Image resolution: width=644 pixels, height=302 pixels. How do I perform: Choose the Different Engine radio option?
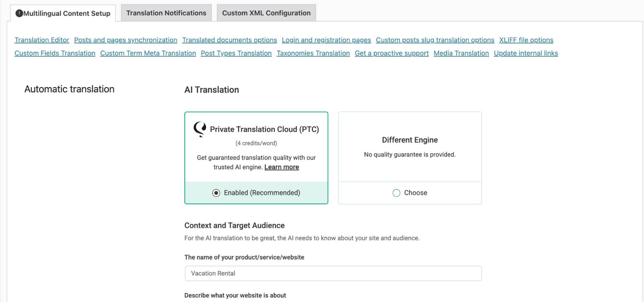(x=396, y=193)
